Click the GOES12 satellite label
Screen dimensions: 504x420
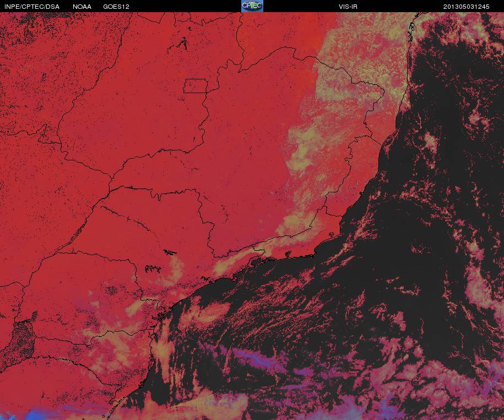(116, 7)
